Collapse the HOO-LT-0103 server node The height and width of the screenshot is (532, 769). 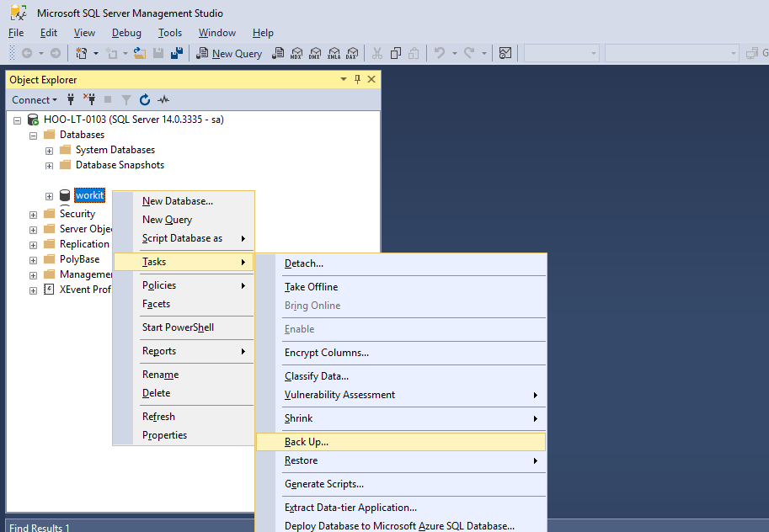pos(17,120)
